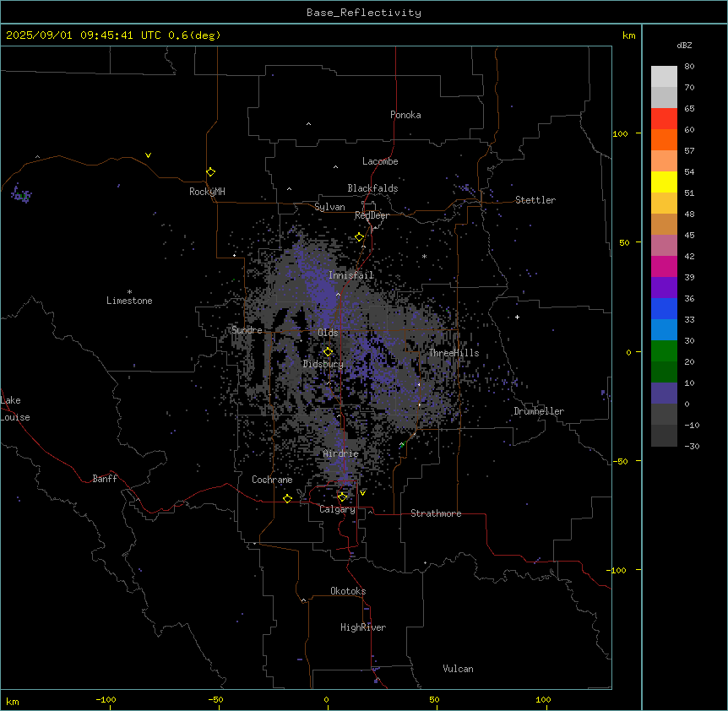Viewport: 728px width, 711px height.
Task: Click the HighRiver label
Action: tap(363, 627)
